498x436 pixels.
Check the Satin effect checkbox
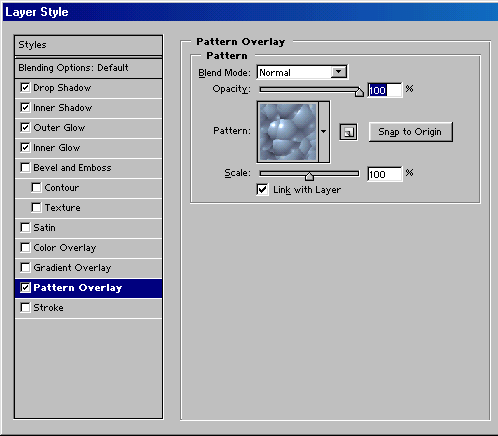click(x=25, y=227)
